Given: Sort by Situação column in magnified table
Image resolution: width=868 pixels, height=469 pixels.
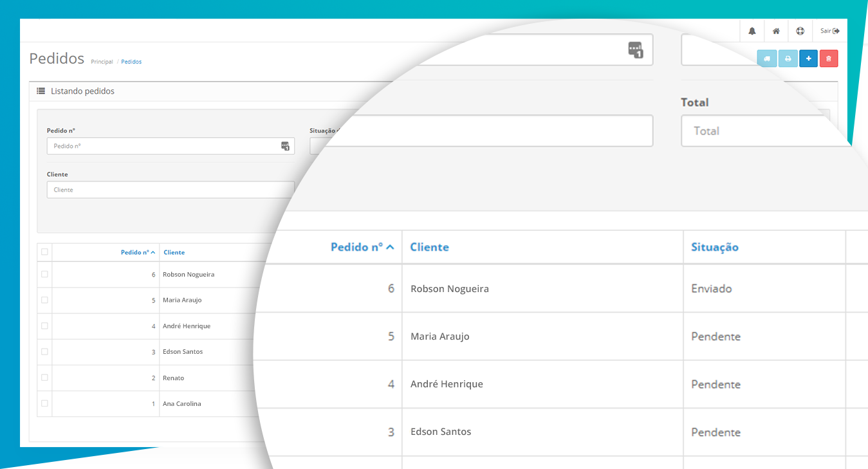Looking at the screenshot, I should click(714, 247).
